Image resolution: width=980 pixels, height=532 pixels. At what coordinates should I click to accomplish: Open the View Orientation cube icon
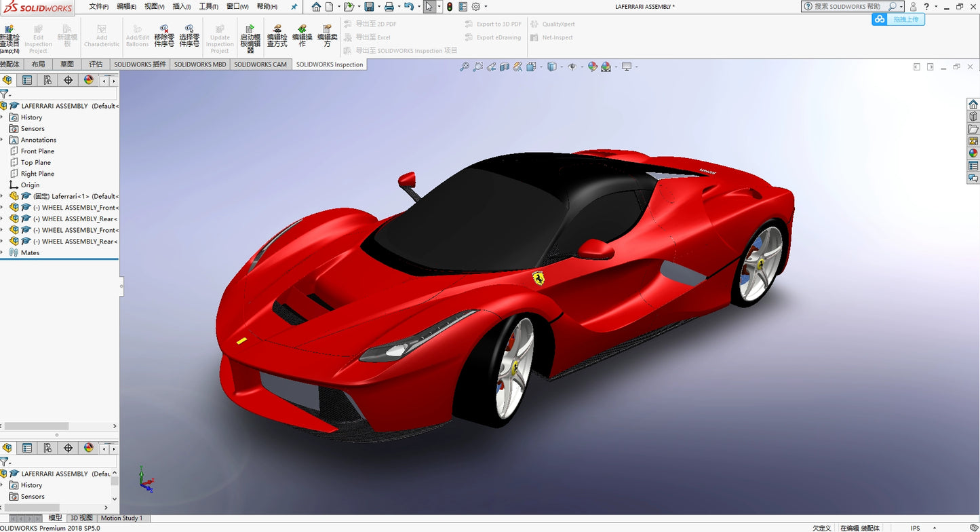[x=531, y=66]
